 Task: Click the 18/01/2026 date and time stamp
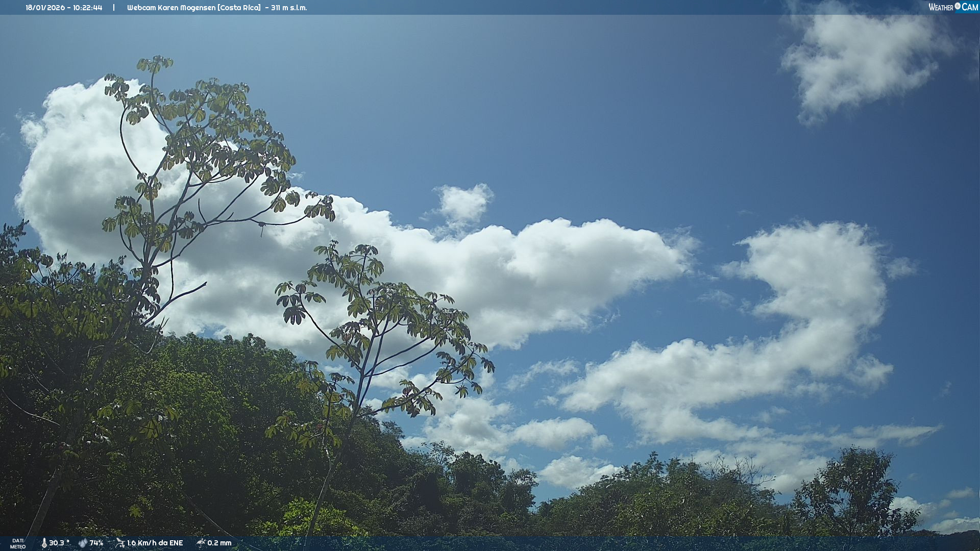(64, 8)
